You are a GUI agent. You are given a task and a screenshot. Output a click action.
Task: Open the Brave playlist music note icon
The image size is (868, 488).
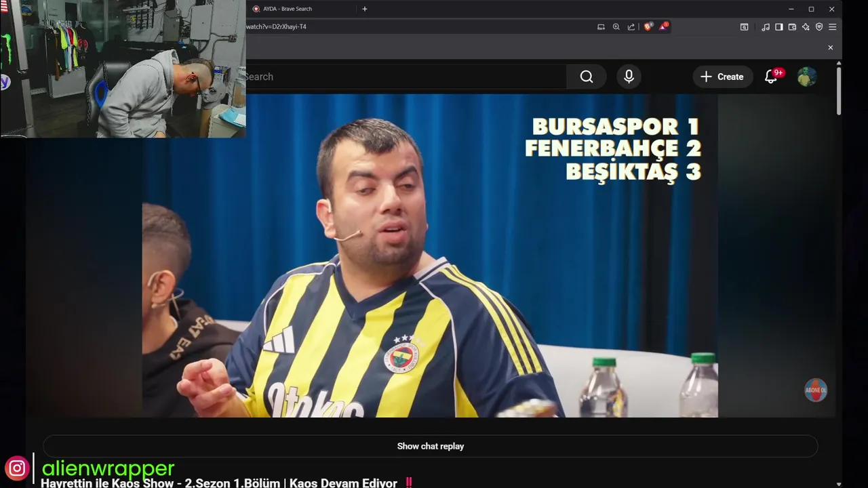tap(766, 26)
